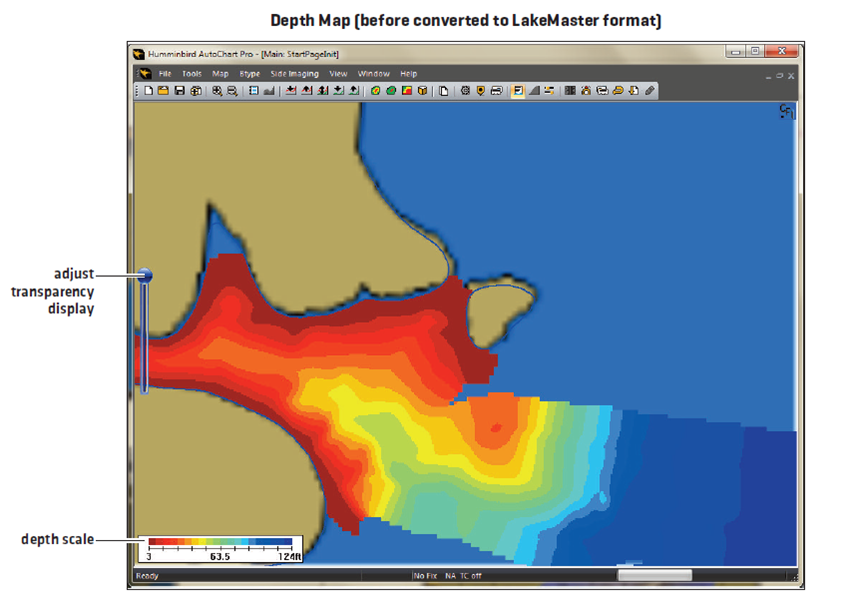Click the double up-down arrows icon
This screenshot has height=595, width=844.
(x=322, y=90)
